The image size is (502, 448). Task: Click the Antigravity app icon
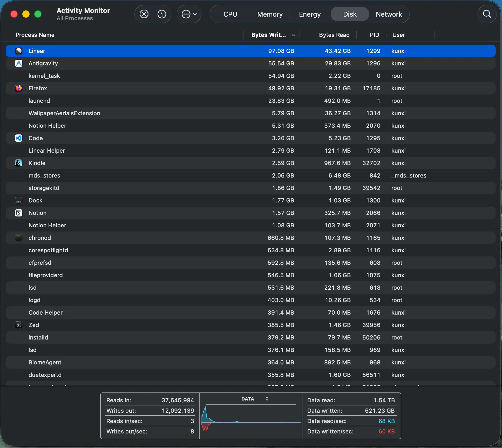click(x=19, y=63)
